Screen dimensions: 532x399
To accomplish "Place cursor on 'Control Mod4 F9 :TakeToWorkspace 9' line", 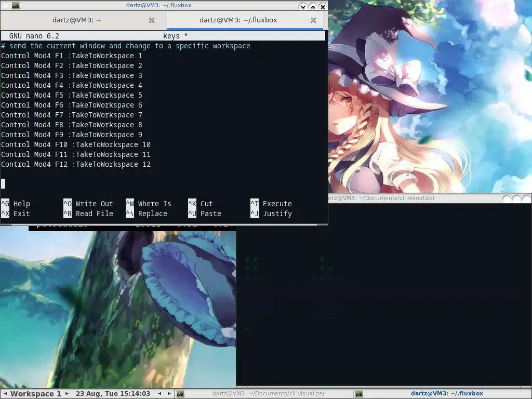I will pyautogui.click(x=72, y=135).
